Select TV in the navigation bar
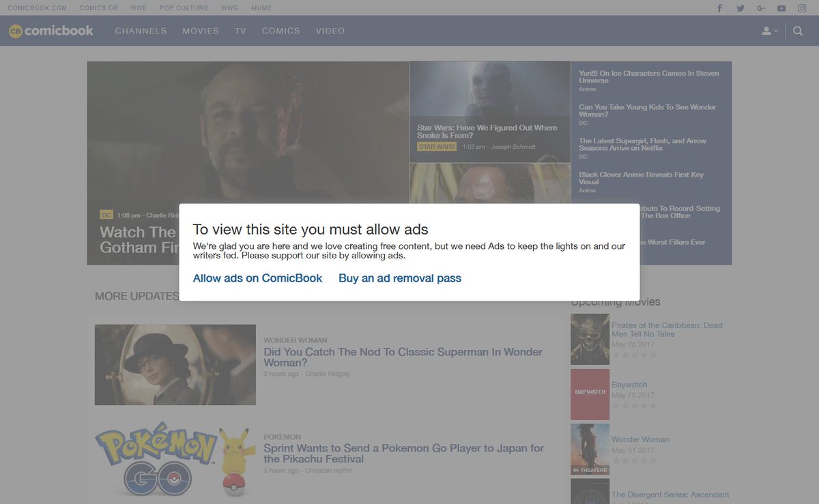This screenshot has height=504, width=819. point(240,31)
